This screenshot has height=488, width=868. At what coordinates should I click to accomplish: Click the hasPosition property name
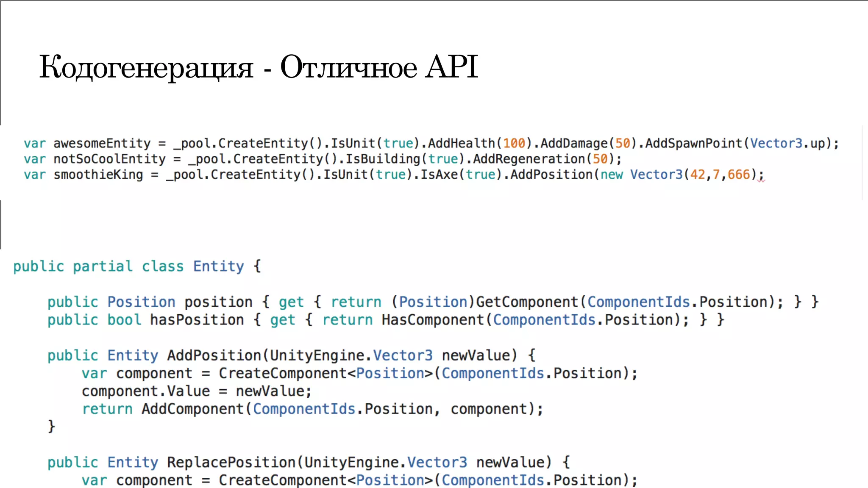click(197, 320)
